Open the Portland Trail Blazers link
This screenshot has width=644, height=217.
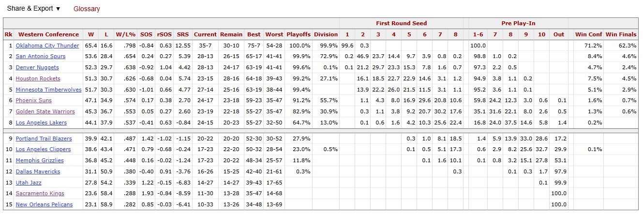tap(43, 139)
